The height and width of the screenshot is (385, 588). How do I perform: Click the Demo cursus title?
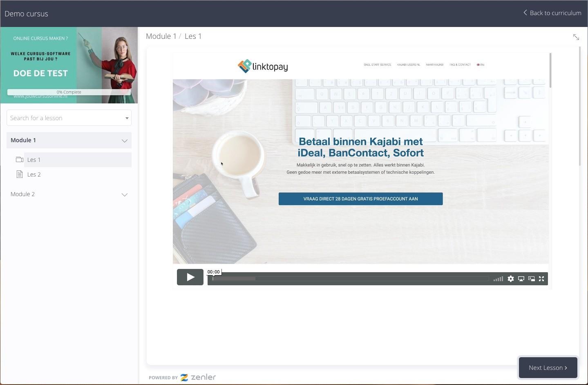[x=26, y=13]
